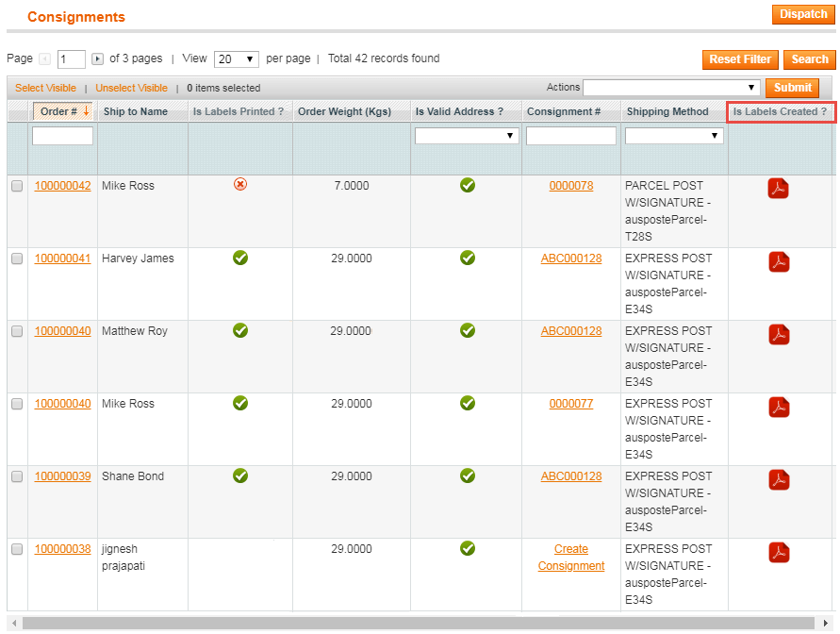The width and height of the screenshot is (840, 634).
Task: Sort by the Ship to Name column
Action: pyautogui.click(x=136, y=111)
